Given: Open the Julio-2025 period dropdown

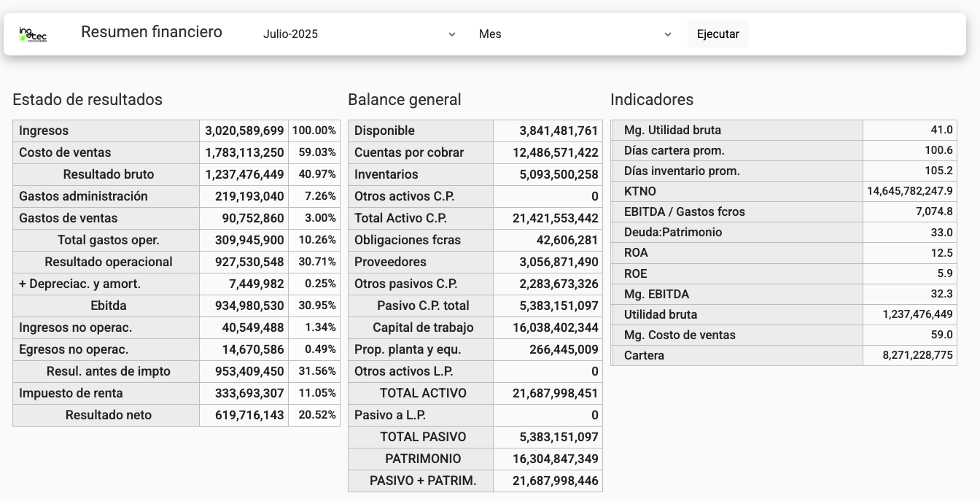Looking at the screenshot, I should [x=357, y=34].
